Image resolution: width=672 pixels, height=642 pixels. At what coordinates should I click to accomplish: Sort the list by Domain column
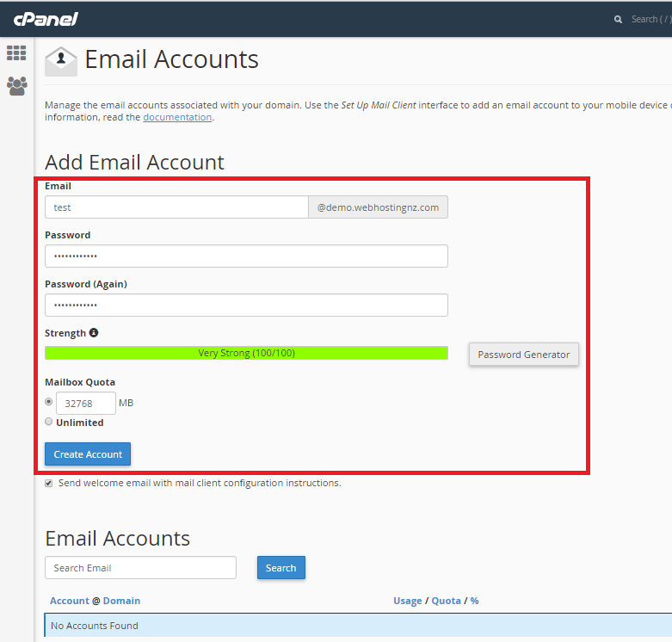(x=121, y=601)
